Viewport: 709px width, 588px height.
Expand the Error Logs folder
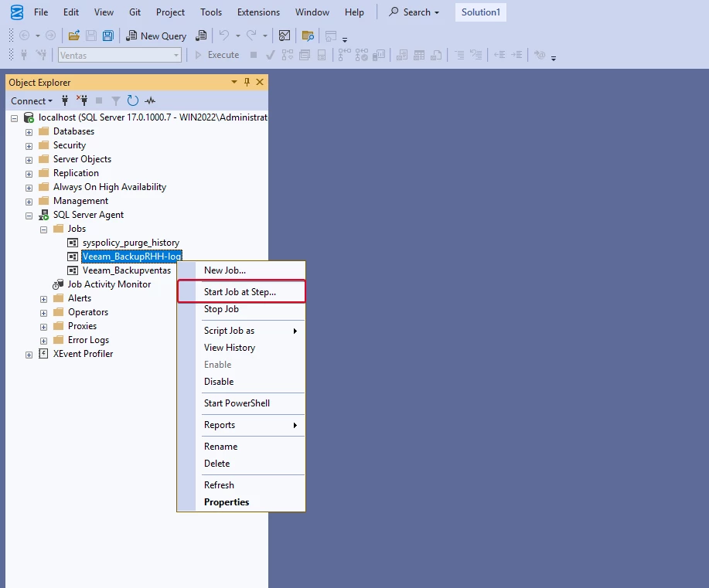click(x=43, y=341)
